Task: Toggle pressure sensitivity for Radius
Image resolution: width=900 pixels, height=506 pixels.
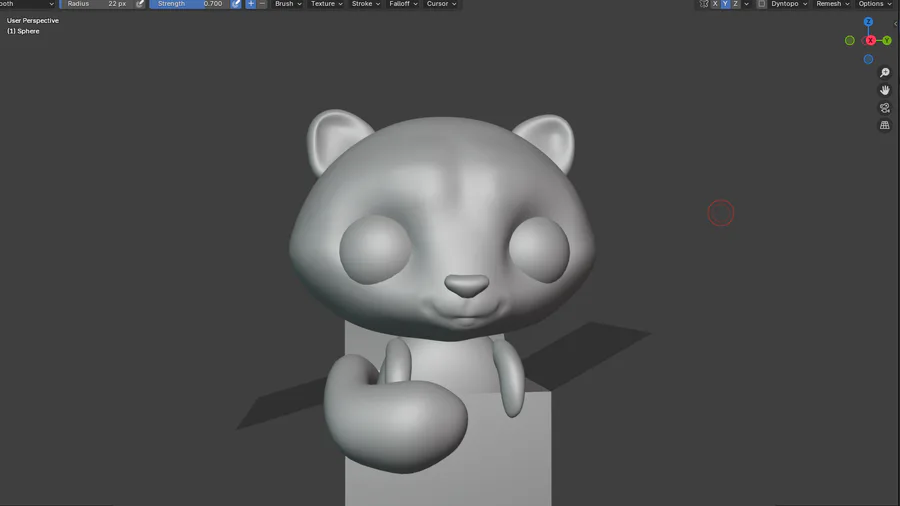Action: pyautogui.click(x=140, y=4)
